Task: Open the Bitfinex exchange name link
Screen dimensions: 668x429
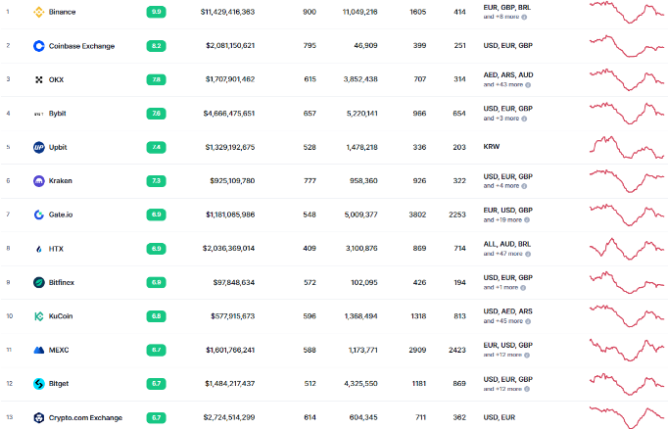Action: (x=62, y=283)
